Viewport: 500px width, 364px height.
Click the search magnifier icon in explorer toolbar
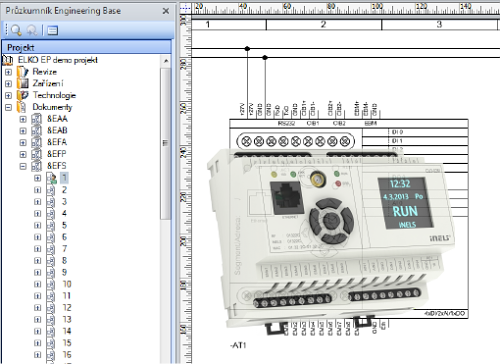coord(16,30)
